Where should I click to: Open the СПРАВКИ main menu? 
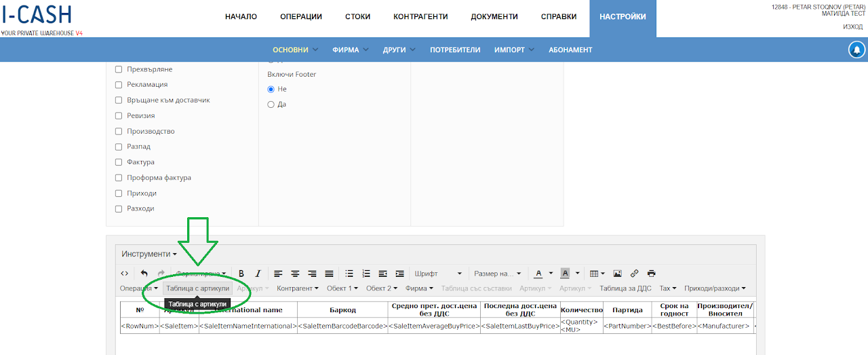click(559, 16)
